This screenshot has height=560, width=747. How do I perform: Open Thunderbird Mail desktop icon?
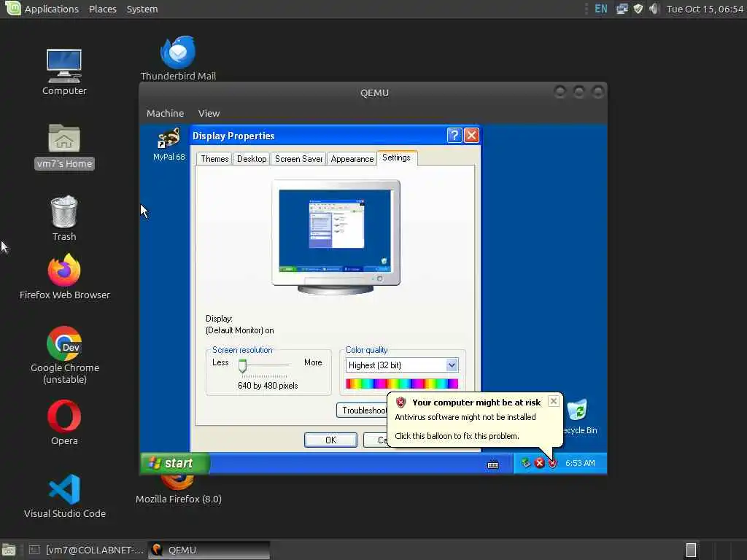click(x=178, y=58)
